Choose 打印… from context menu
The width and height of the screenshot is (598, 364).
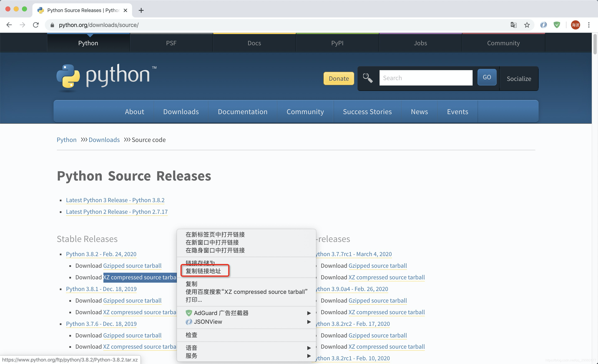(246, 300)
